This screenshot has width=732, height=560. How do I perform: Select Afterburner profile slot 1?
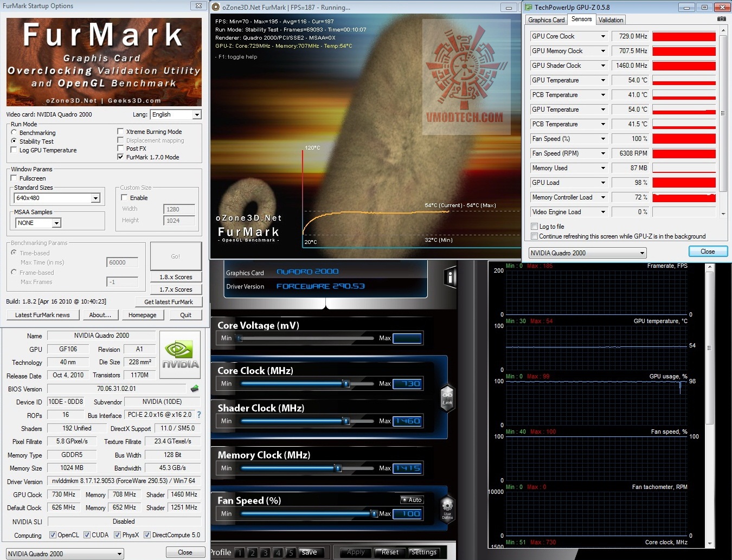pyautogui.click(x=239, y=553)
